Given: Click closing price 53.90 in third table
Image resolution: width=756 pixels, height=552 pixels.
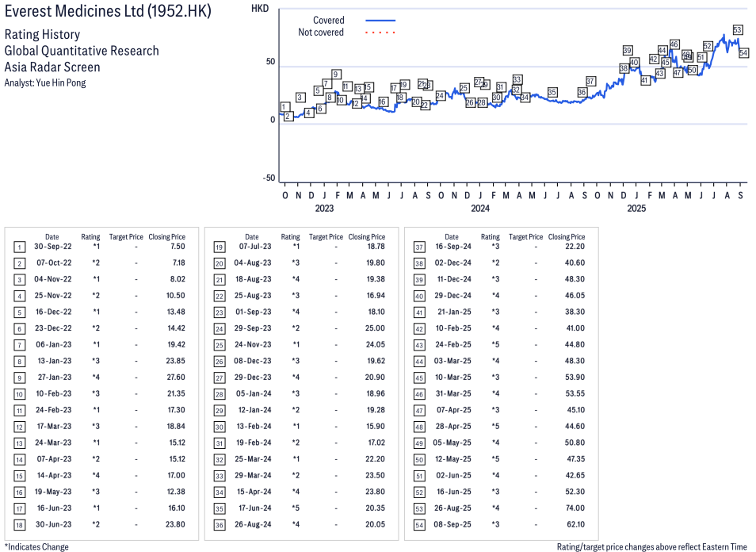Looking at the screenshot, I should 575,378.
